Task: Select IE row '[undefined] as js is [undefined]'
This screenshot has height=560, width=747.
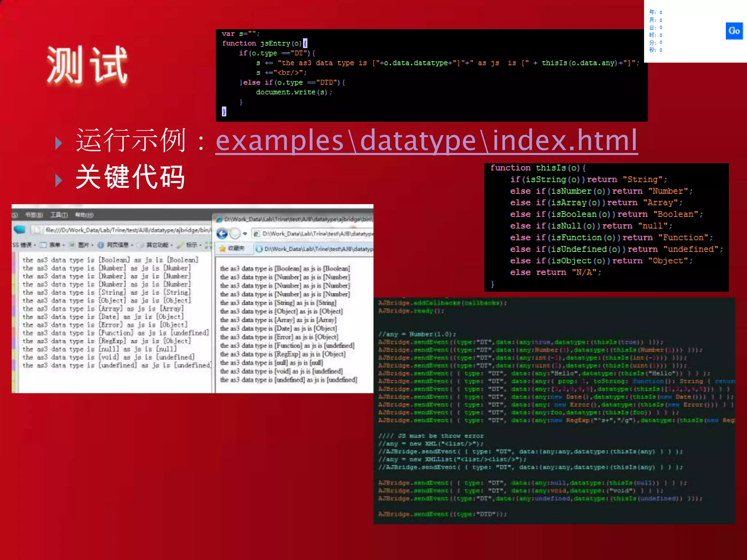Action: (289, 380)
